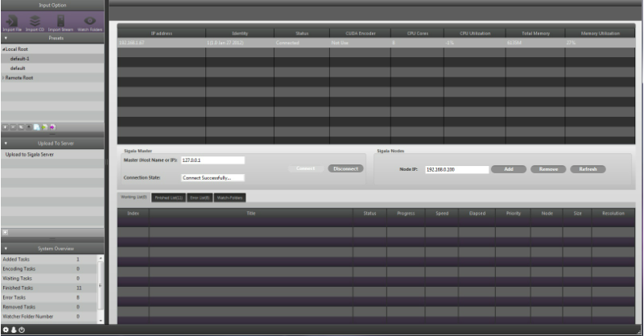The height and width of the screenshot is (336, 644).
Task: Open the Error List tab
Action: [x=199, y=197]
